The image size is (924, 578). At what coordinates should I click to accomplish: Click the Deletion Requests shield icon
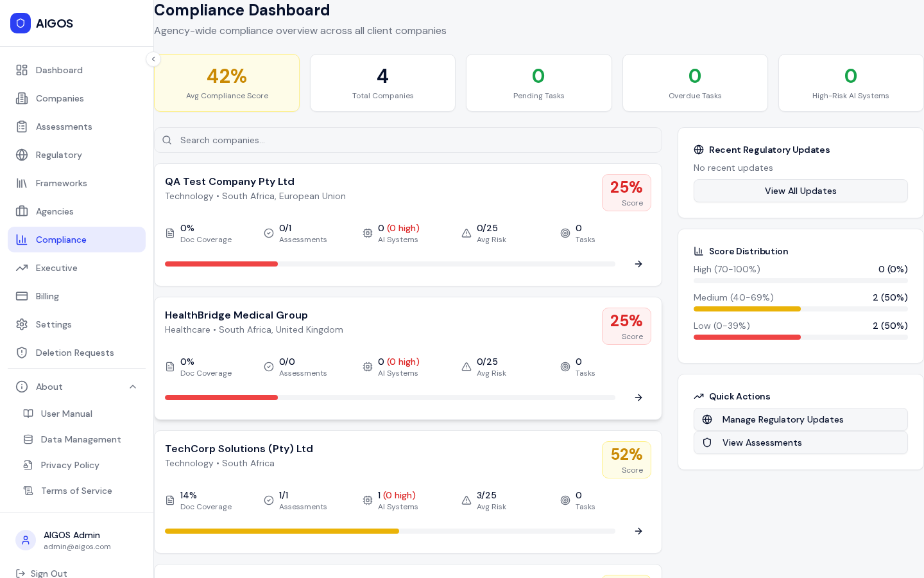click(22, 353)
